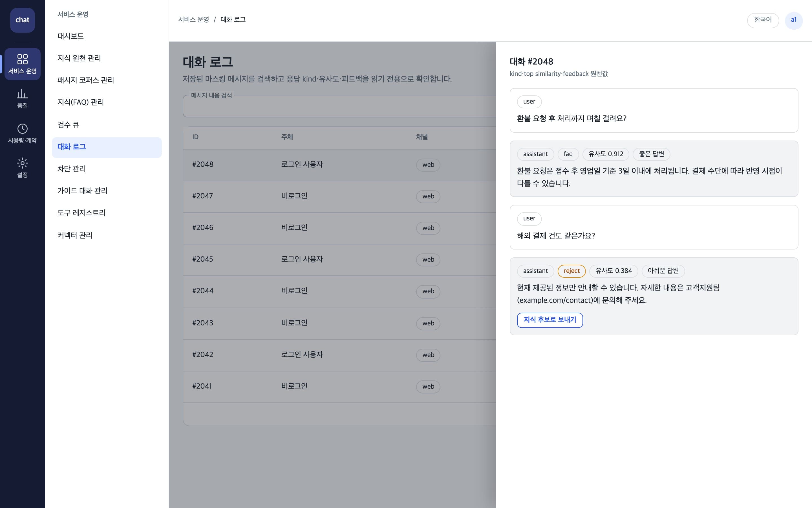The width and height of the screenshot is (812, 508).
Task: Go to 대시보드 menu item
Action: (x=107, y=36)
